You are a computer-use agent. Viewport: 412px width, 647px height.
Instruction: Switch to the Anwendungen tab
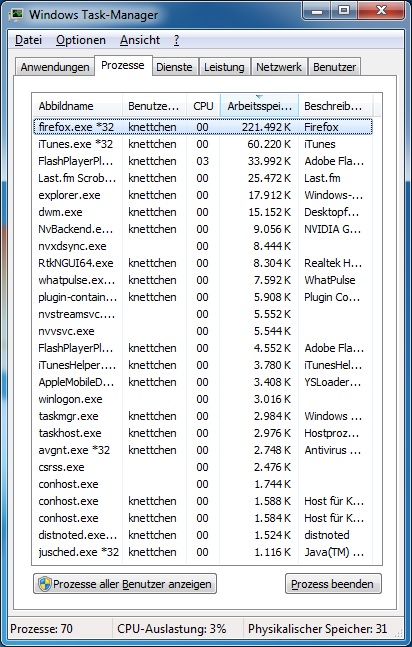pos(55,67)
